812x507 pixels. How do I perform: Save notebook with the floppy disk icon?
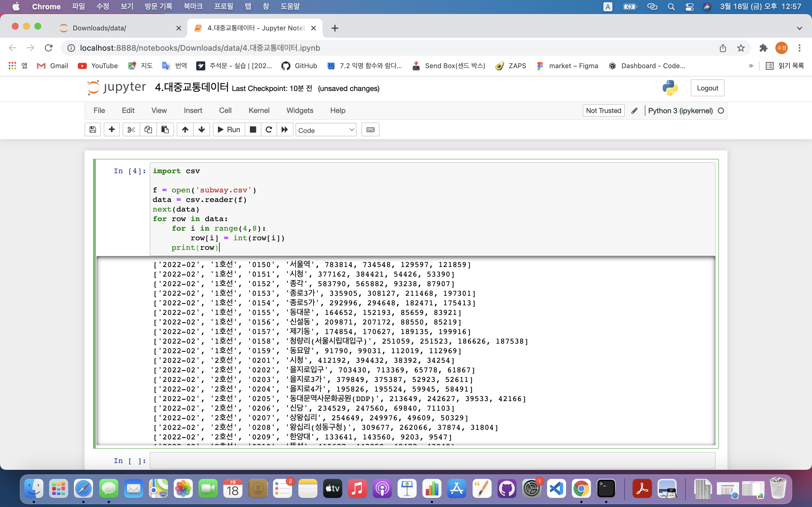(93, 130)
